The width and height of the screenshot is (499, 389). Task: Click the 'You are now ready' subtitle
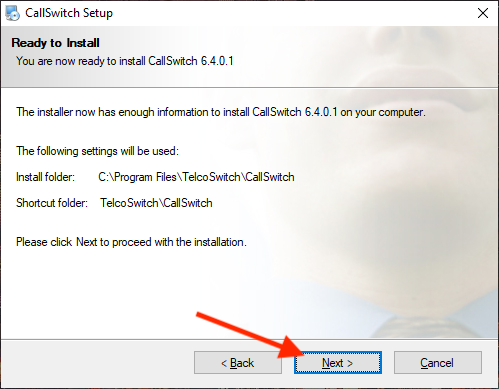coord(125,61)
